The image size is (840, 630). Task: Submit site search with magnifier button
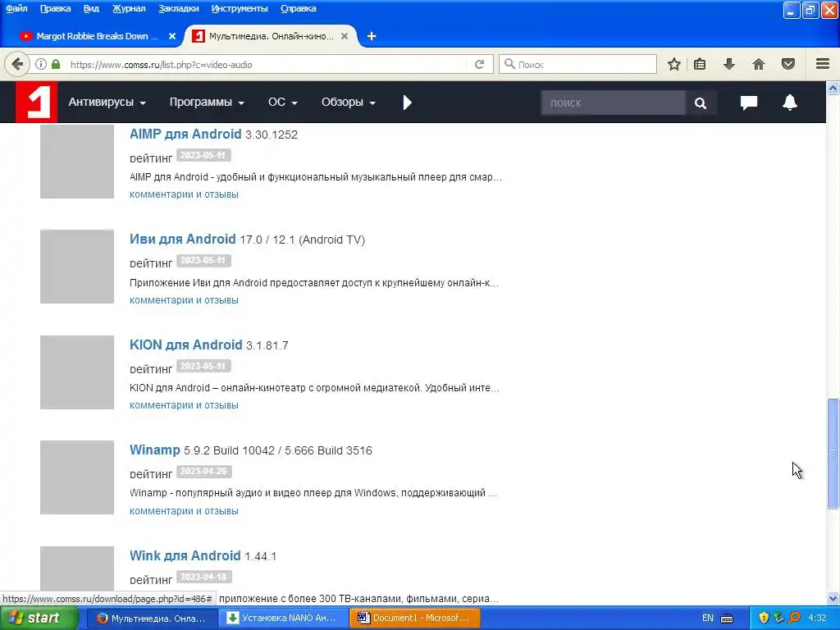[701, 103]
